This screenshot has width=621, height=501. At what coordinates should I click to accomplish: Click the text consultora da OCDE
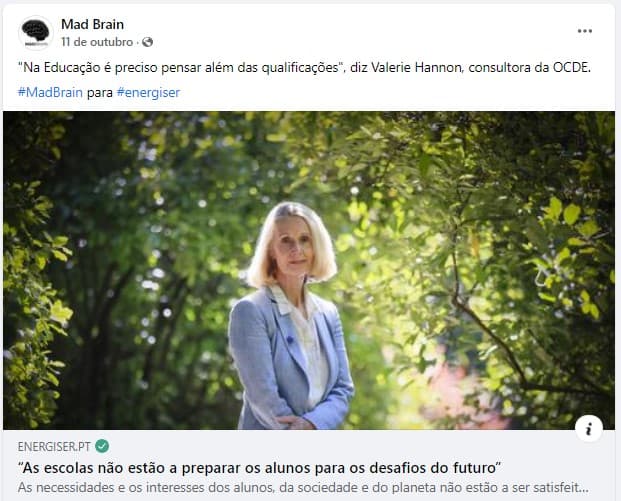[x=530, y=68]
